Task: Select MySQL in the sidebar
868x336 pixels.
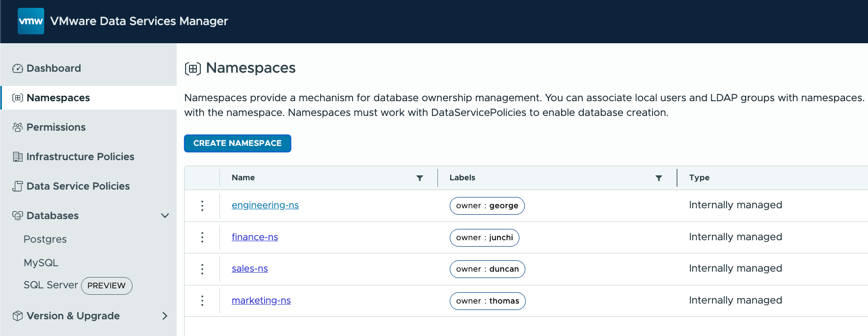Action: (x=41, y=263)
